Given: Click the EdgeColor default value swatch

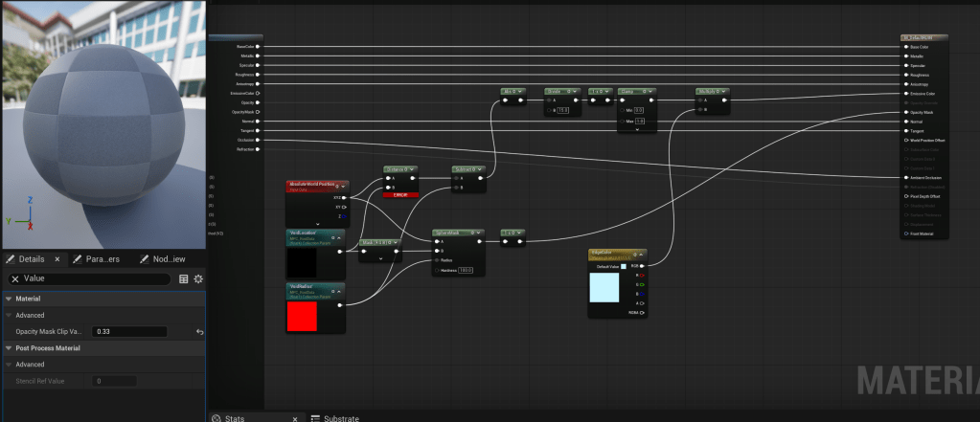Looking at the screenshot, I should 624,266.
